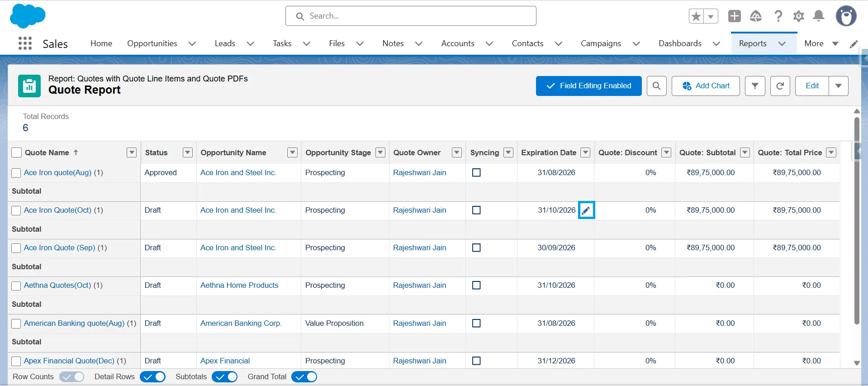Open the Apex Financial Quote(Dec) link
Image resolution: width=868 pixels, height=386 pixels.
pyautogui.click(x=69, y=361)
